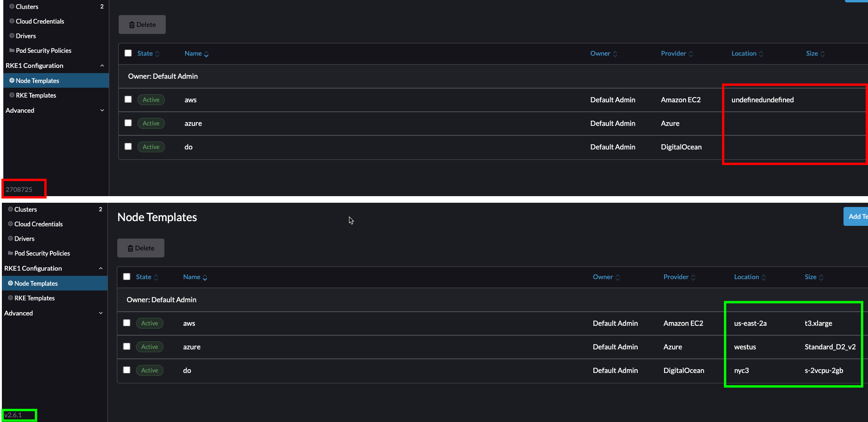This screenshot has height=422, width=868.
Task: Click the Cloud Credentials icon in upper screenshot
Action: point(12,21)
